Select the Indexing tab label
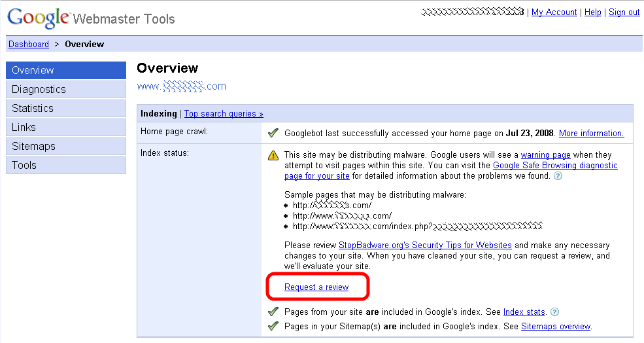 click(x=158, y=113)
